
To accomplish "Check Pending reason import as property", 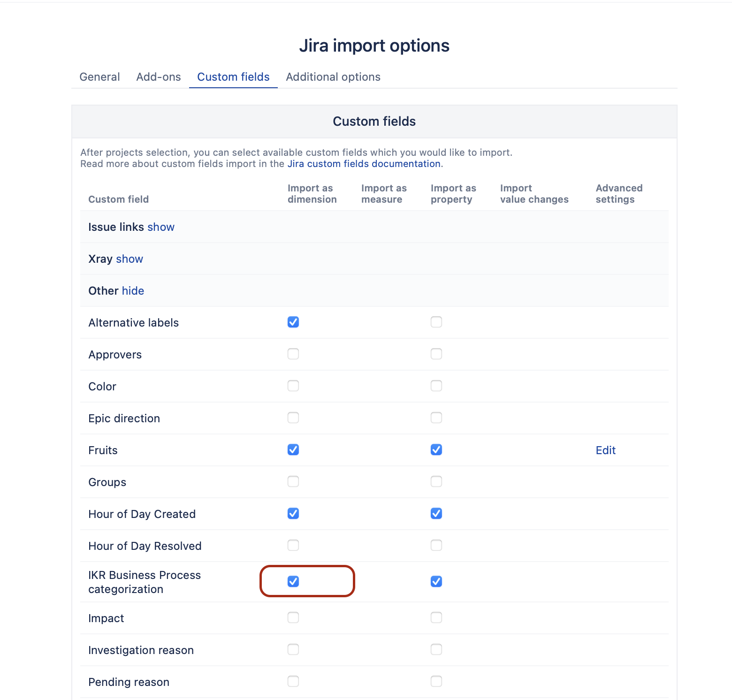I will (436, 681).
